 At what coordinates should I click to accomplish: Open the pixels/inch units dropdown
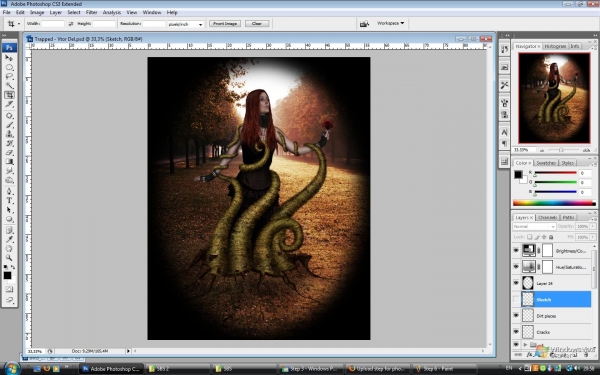pos(186,24)
